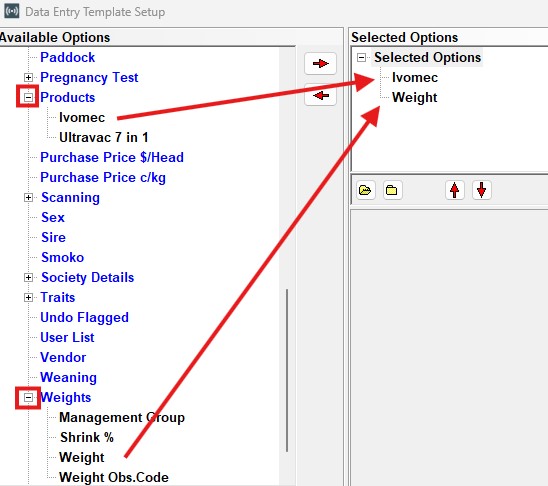Select Ivomec in Available Options

82,117
